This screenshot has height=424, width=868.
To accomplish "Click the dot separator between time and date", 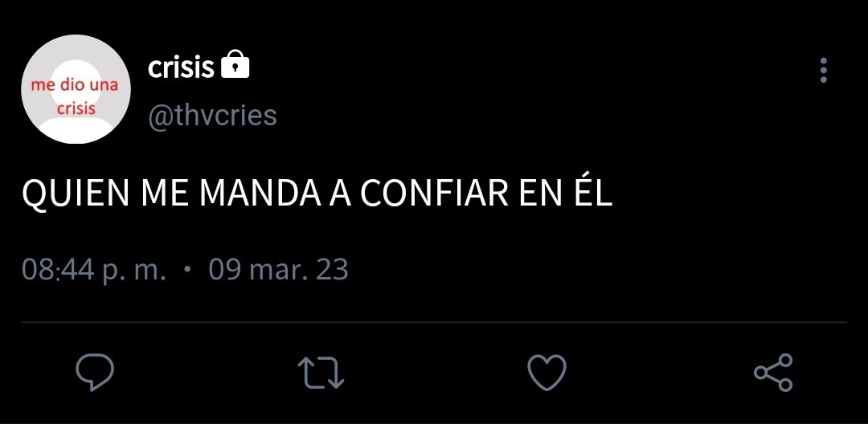I will (187, 269).
